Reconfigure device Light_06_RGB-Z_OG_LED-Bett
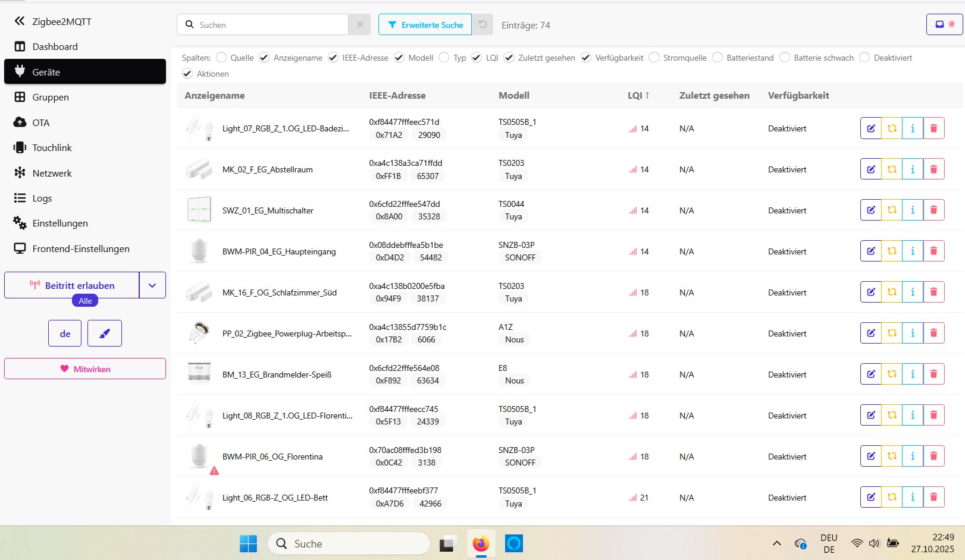The image size is (965, 560). tap(891, 498)
